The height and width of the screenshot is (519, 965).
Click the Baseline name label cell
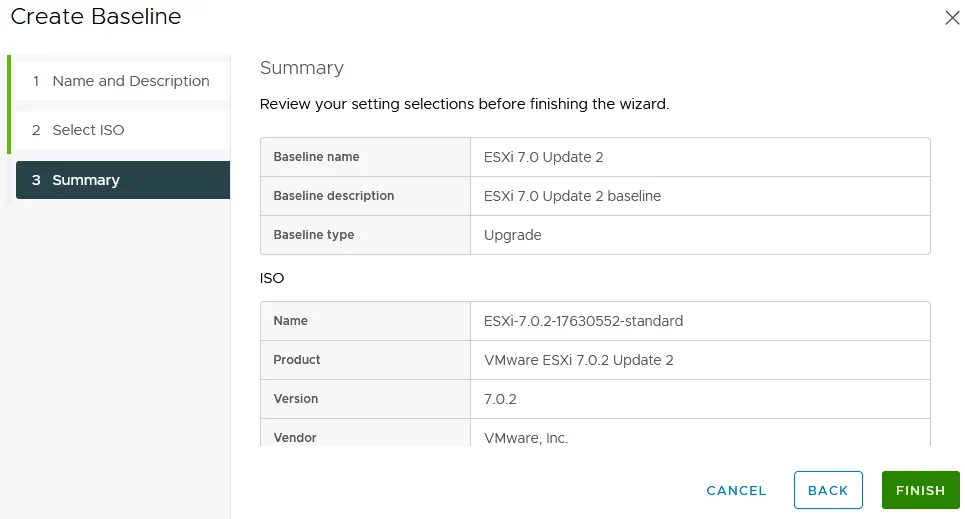(316, 157)
